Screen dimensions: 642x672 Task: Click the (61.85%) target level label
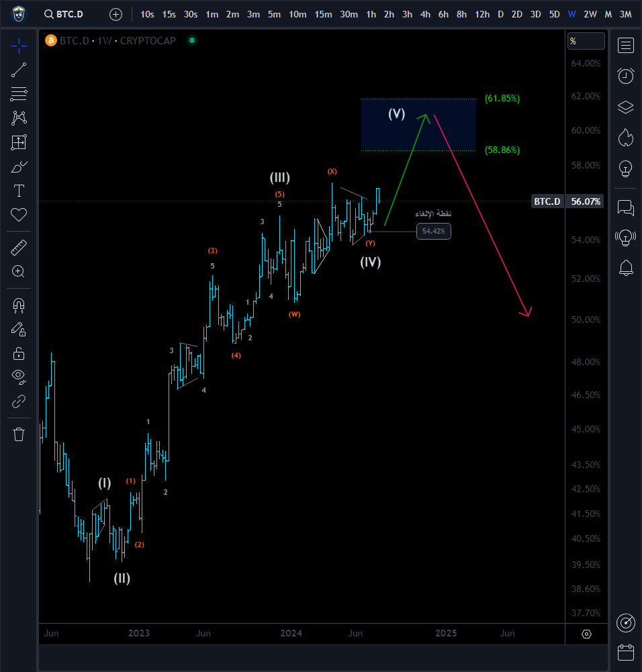[x=502, y=98]
